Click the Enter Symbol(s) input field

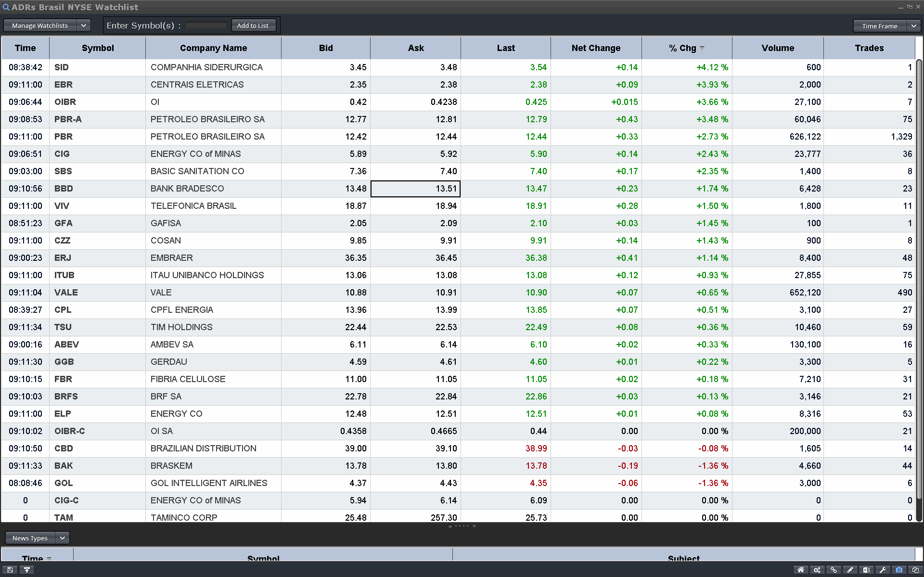click(x=206, y=26)
